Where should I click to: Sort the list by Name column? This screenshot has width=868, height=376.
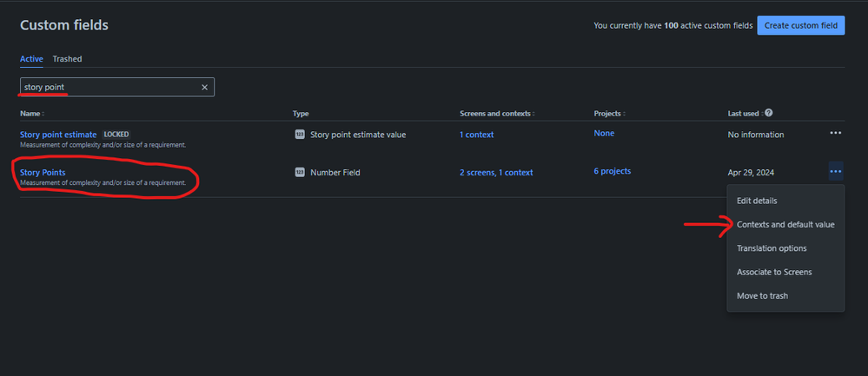tap(32, 114)
